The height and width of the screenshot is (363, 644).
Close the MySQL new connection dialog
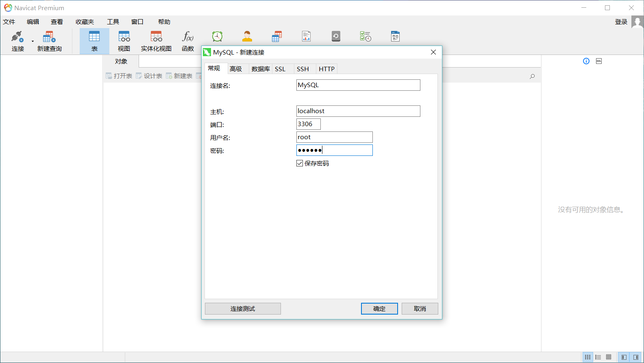[x=433, y=52]
